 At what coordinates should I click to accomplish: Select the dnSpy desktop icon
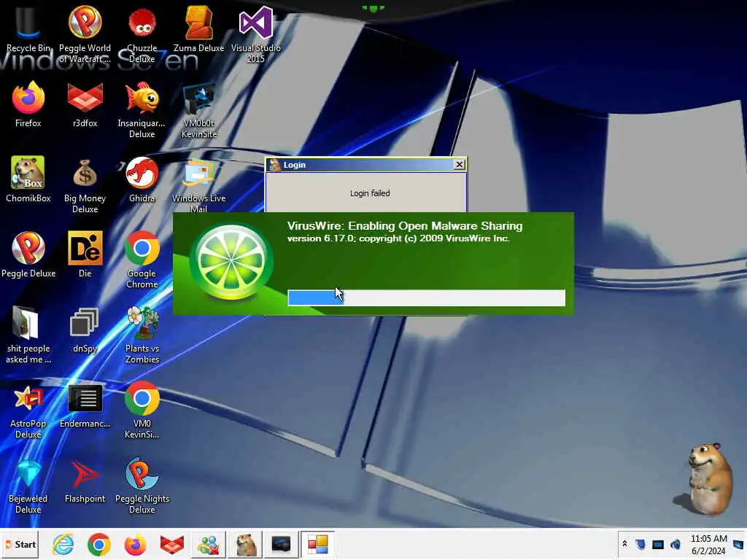pos(85,330)
